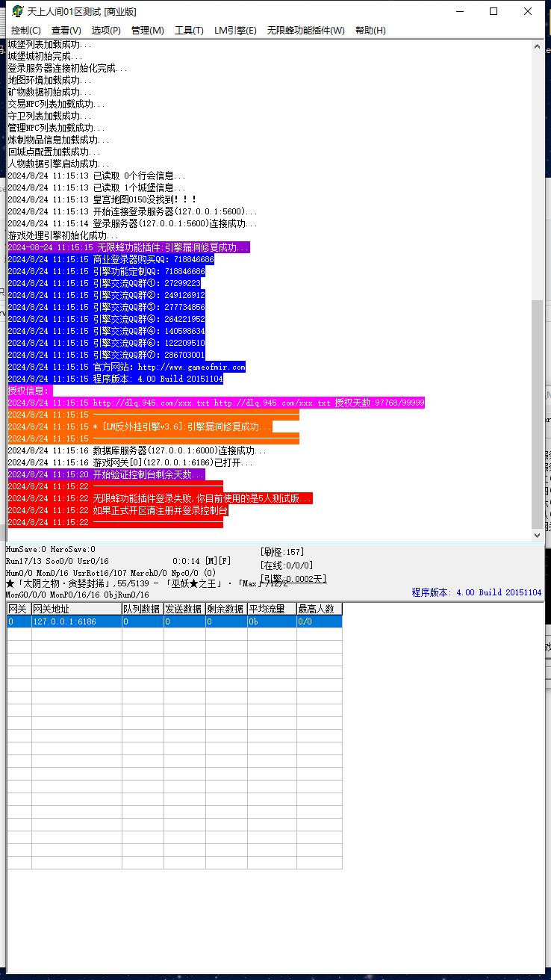The width and height of the screenshot is (551, 980).
Task: Open the 查看(V) menu
Action: tap(66, 31)
